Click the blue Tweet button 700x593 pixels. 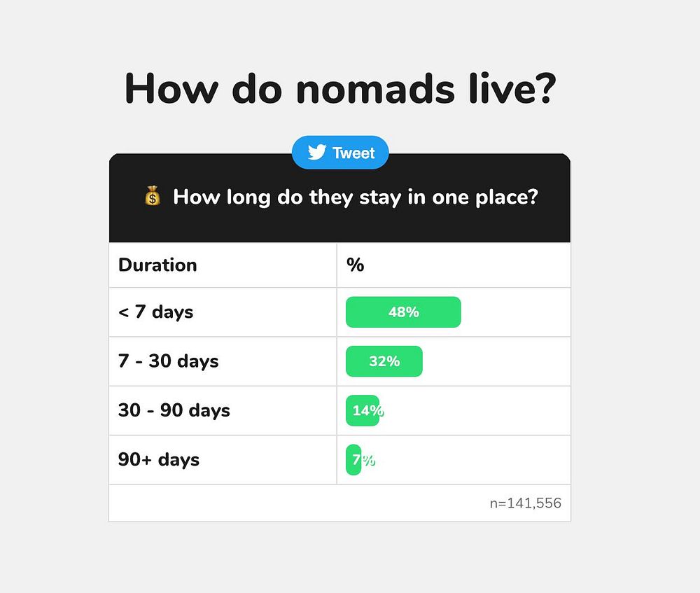340,153
